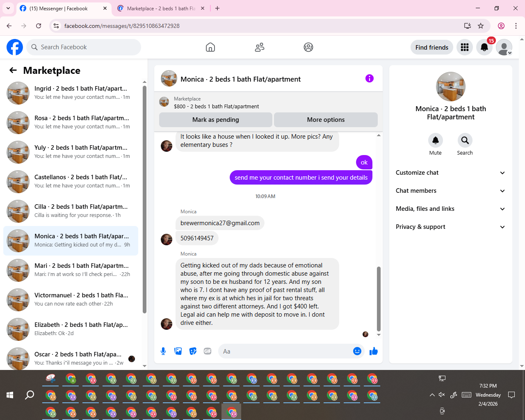Open Windows Start menu
Image resolution: width=525 pixels, height=420 pixels.
click(10, 395)
